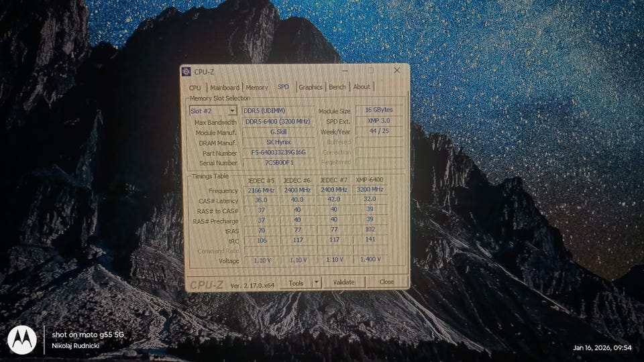This screenshot has height=362, width=644.
Task: Open the Bench tab
Action: pyautogui.click(x=337, y=86)
